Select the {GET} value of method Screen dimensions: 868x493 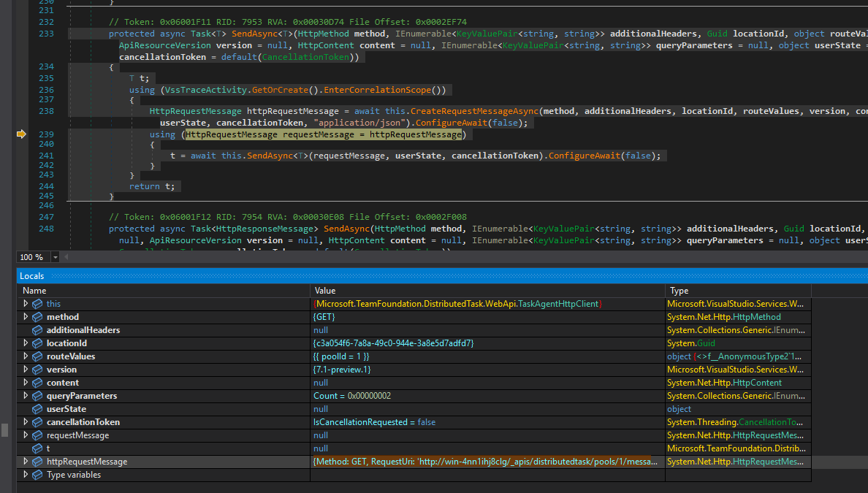point(324,317)
